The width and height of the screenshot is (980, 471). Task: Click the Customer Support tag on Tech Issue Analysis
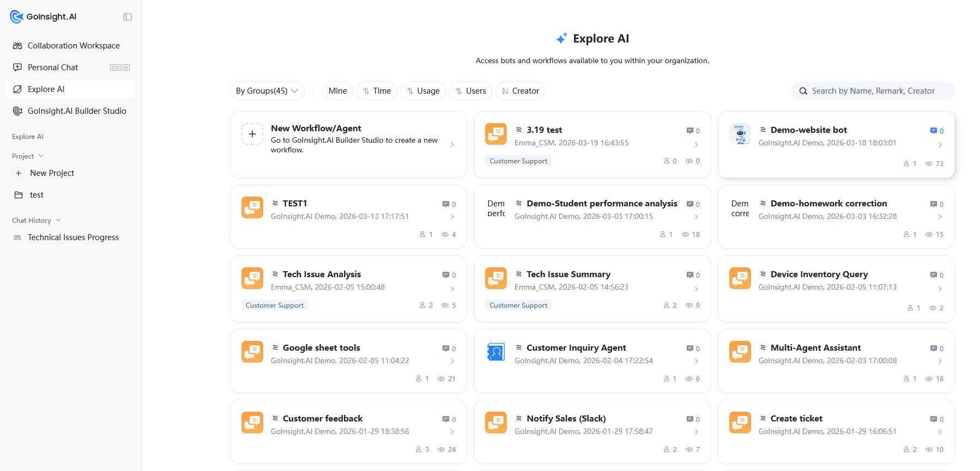point(275,305)
